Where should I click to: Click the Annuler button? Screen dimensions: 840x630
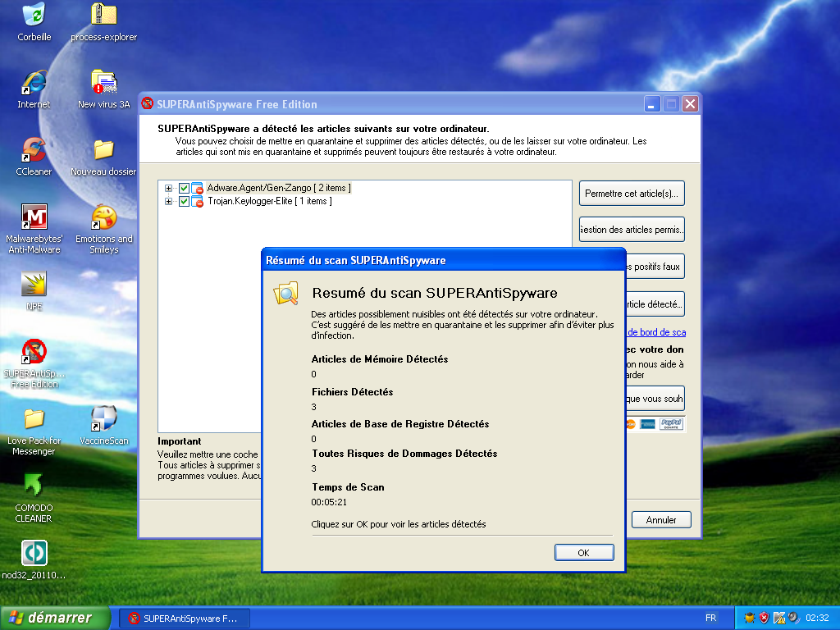pos(661,519)
